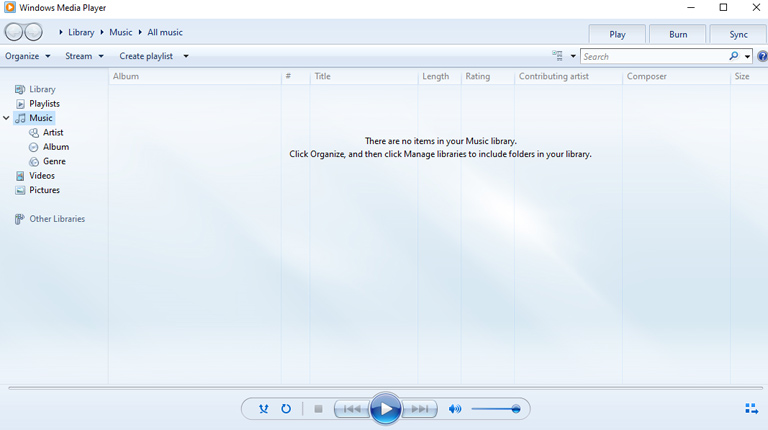Collapse the Music tree node

[x=6, y=118]
